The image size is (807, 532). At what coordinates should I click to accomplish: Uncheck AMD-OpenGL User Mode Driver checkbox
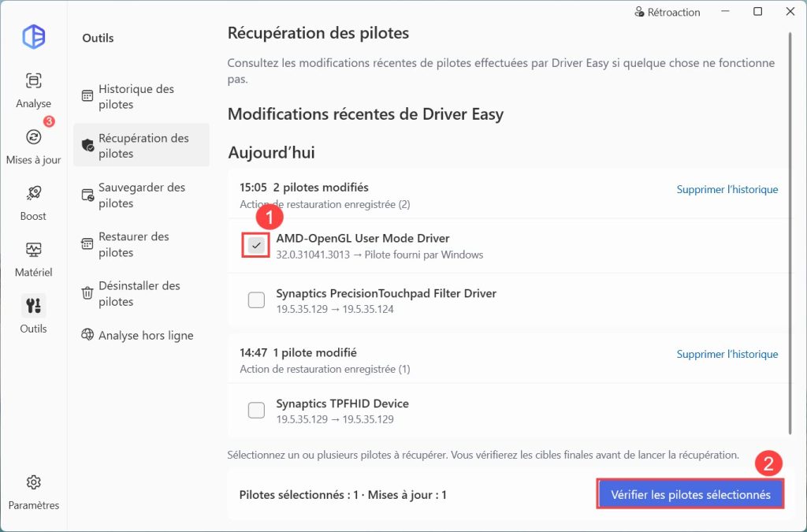point(256,245)
